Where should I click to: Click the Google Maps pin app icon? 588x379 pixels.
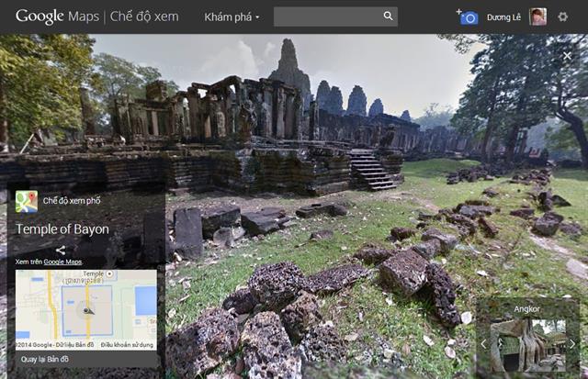tap(27, 202)
